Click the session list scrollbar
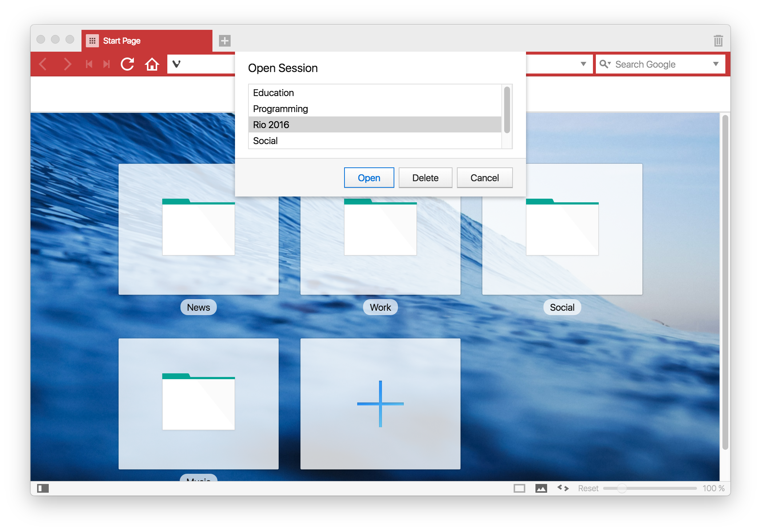 507,110
